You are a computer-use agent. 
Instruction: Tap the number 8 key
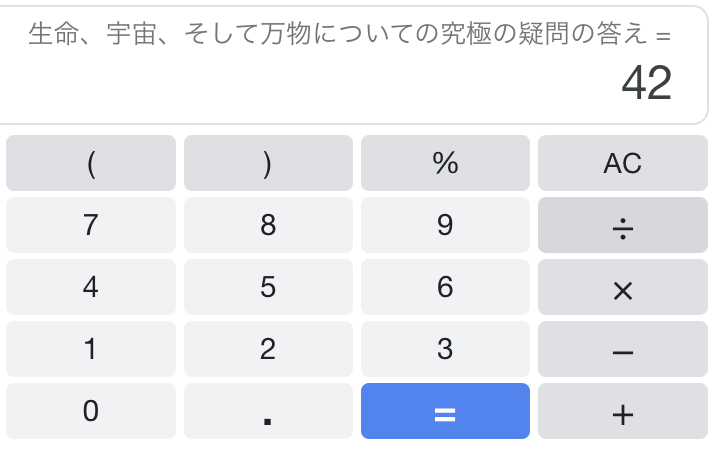coord(268,225)
